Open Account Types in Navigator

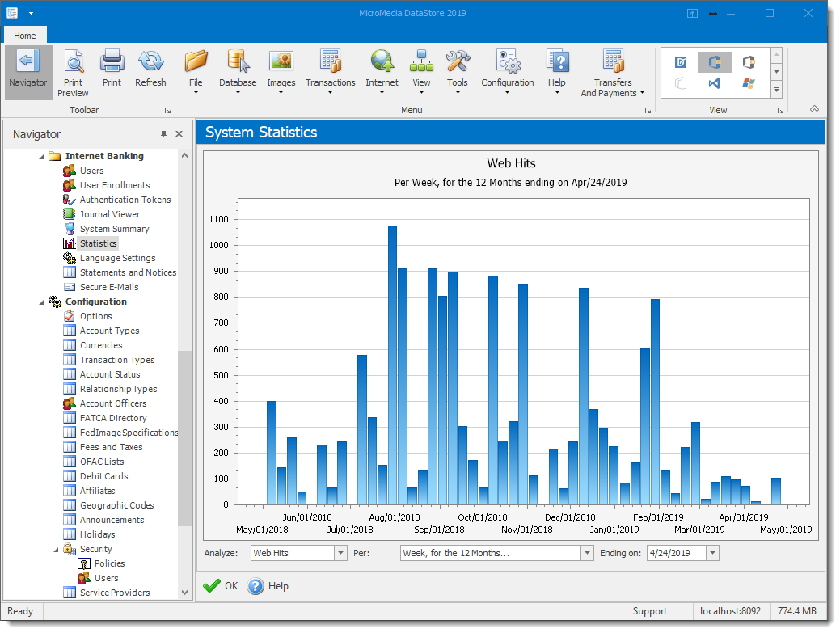pos(109,331)
